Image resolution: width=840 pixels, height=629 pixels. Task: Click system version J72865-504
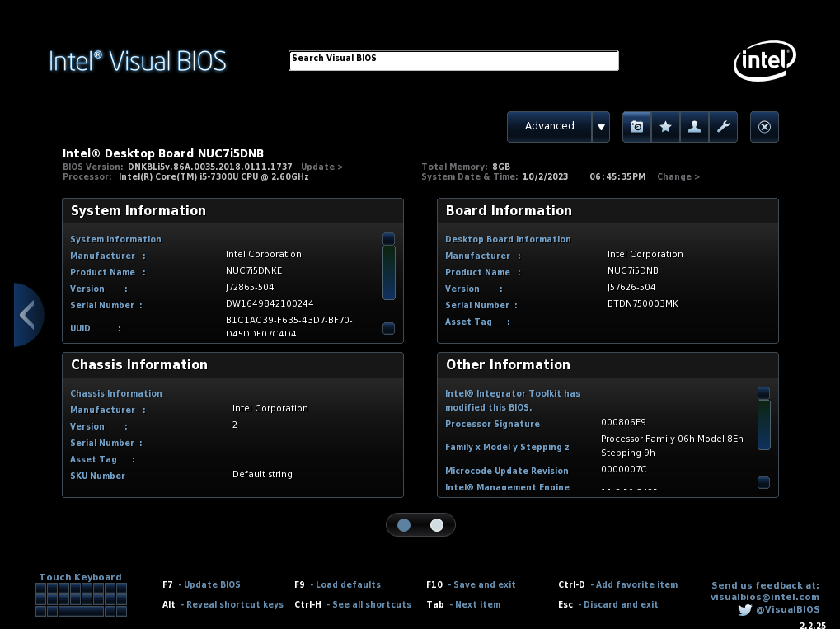pyautogui.click(x=250, y=287)
